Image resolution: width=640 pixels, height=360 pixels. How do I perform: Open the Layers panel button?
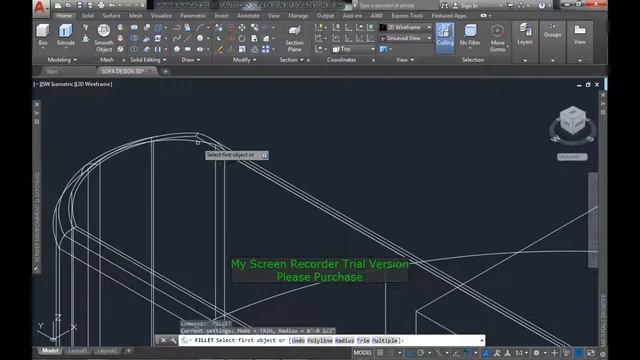(x=525, y=35)
